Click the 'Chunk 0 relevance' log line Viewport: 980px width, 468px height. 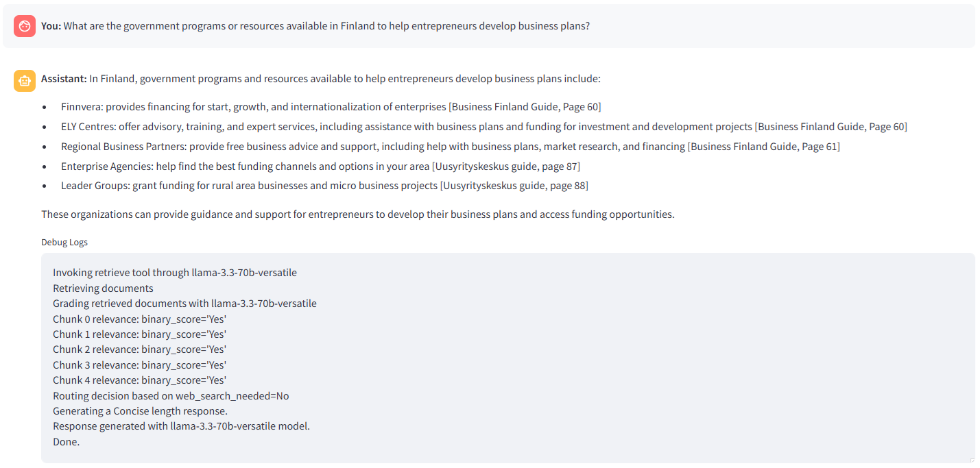coord(139,319)
